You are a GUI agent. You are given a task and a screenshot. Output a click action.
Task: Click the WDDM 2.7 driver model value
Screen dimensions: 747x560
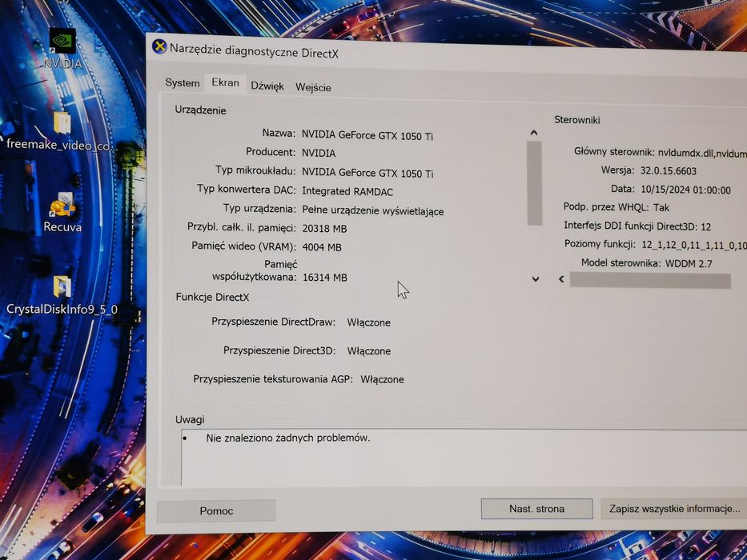pos(689,263)
